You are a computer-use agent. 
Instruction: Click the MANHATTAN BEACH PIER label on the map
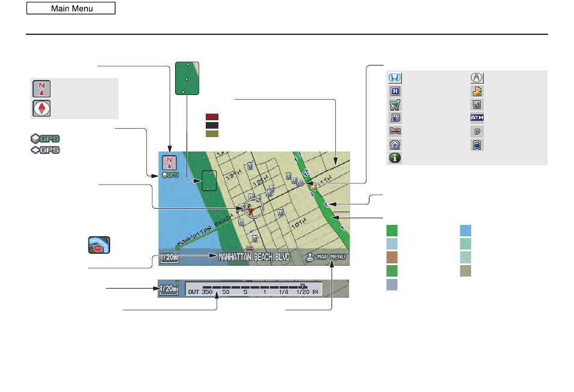tap(214, 225)
